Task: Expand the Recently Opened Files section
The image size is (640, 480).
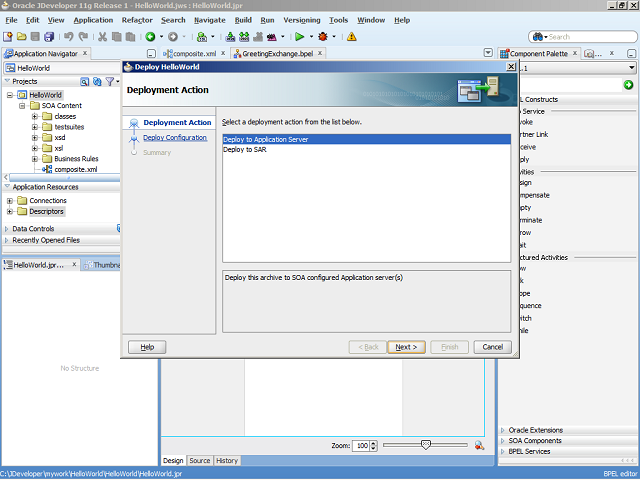Action: 6,240
